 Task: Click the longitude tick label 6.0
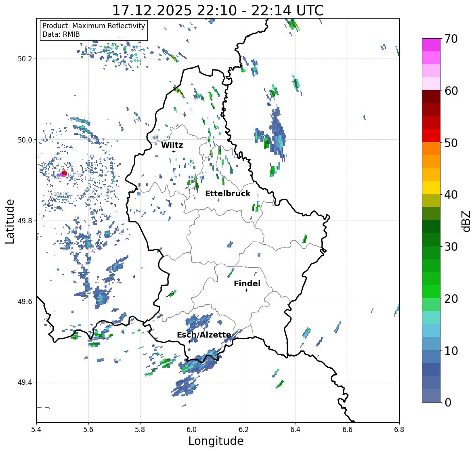tap(192, 429)
